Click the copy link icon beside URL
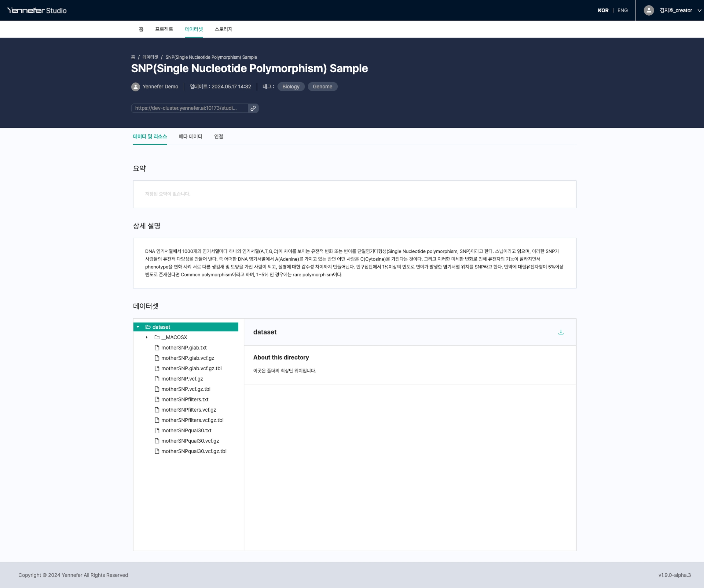Screen dimensions: 704x588 click(253, 108)
